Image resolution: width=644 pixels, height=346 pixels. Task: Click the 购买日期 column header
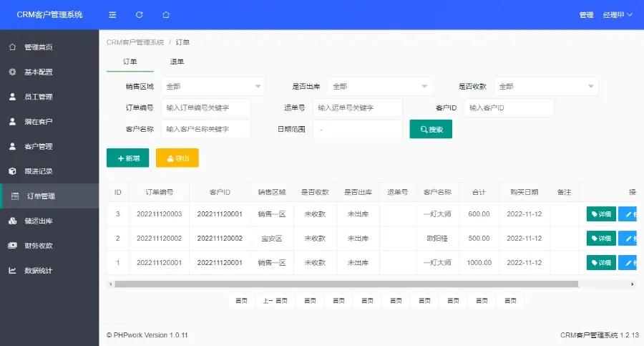point(525,192)
